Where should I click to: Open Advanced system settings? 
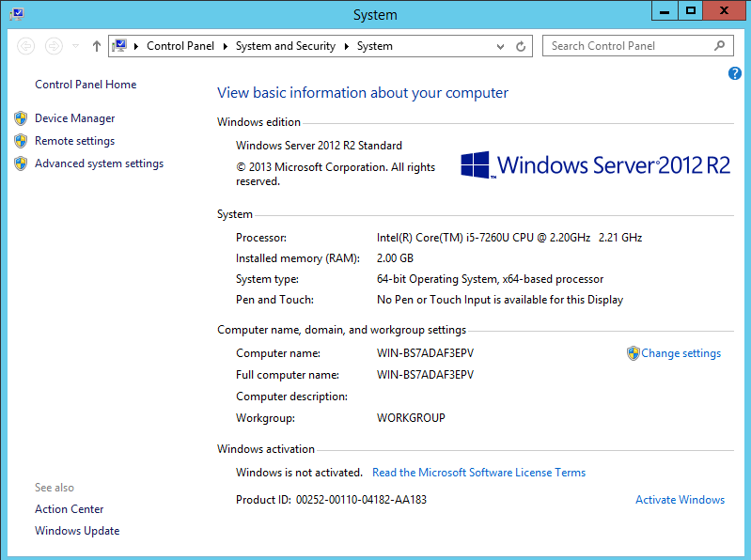99,163
